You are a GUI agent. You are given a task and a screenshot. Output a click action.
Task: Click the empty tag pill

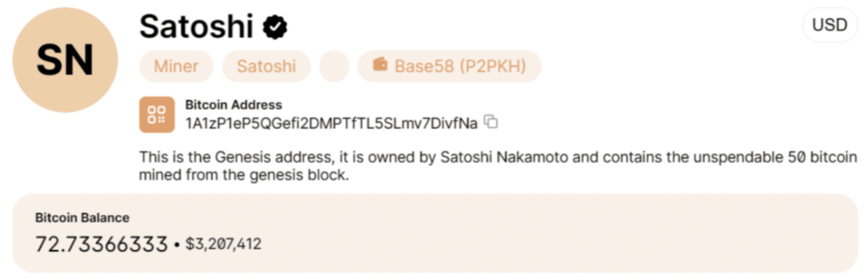click(334, 67)
